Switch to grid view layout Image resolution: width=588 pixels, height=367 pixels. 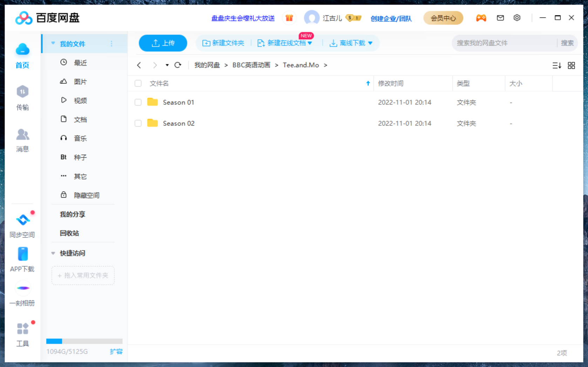[x=571, y=65]
